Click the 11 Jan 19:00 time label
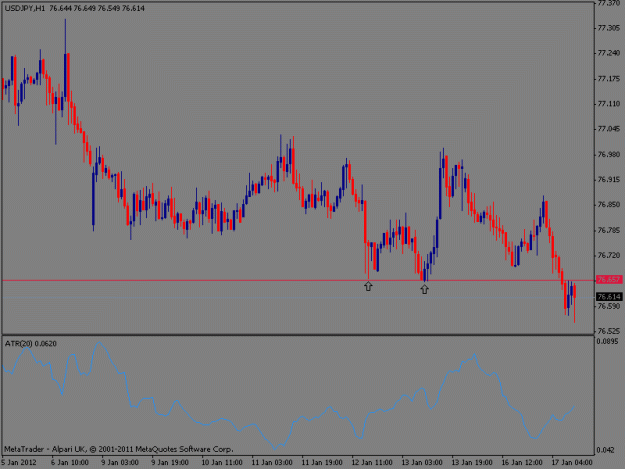Viewport: 625px width, 469px height. 322,462
